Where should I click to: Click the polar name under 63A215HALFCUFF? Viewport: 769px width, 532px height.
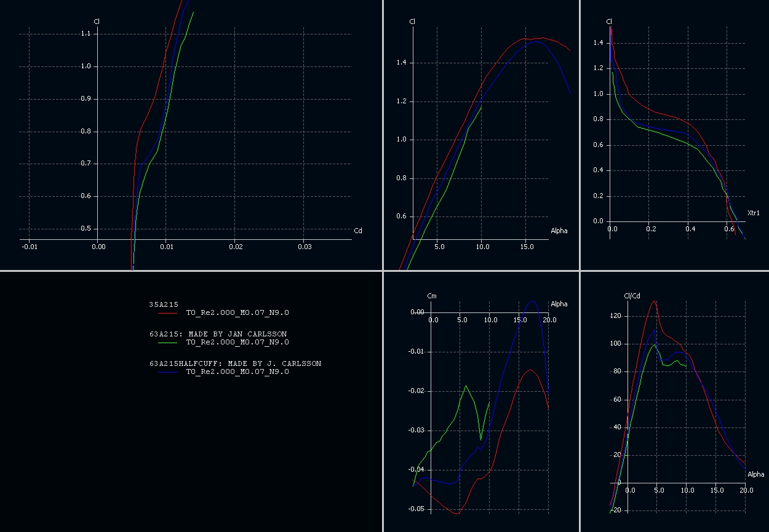pyautogui.click(x=237, y=372)
